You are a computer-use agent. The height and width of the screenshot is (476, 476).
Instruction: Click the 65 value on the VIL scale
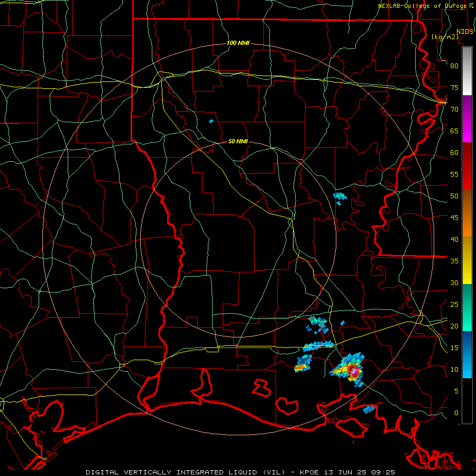click(x=454, y=131)
